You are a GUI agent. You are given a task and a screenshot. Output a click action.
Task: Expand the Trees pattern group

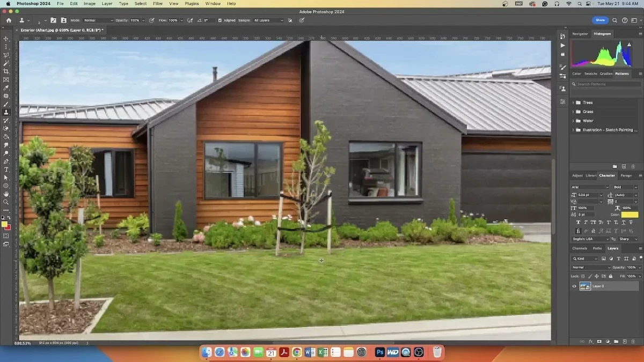pyautogui.click(x=573, y=102)
